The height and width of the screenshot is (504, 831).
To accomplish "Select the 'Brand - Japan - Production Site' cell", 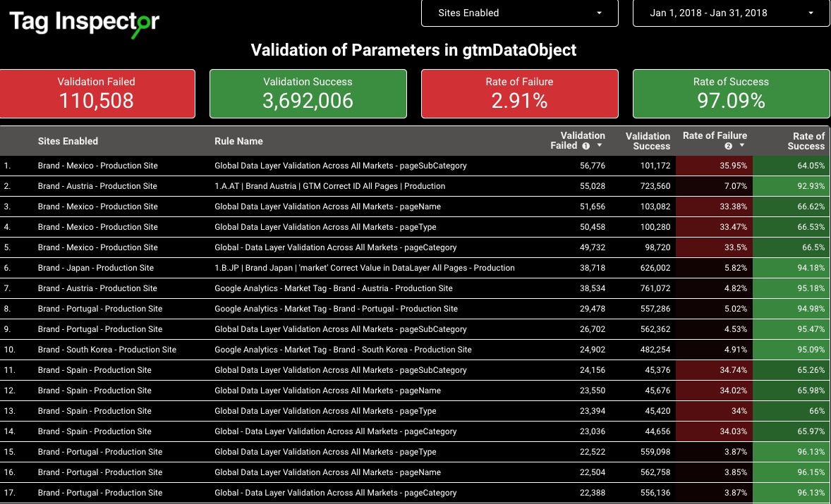I will click(96, 268).
